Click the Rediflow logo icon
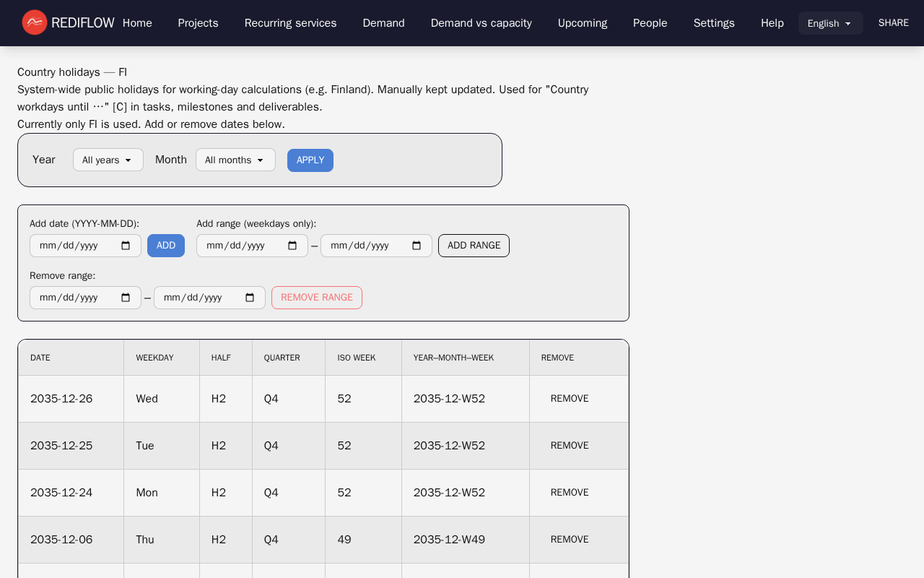The height and width of the screenshot is (578, 924). tap(35, 22)
